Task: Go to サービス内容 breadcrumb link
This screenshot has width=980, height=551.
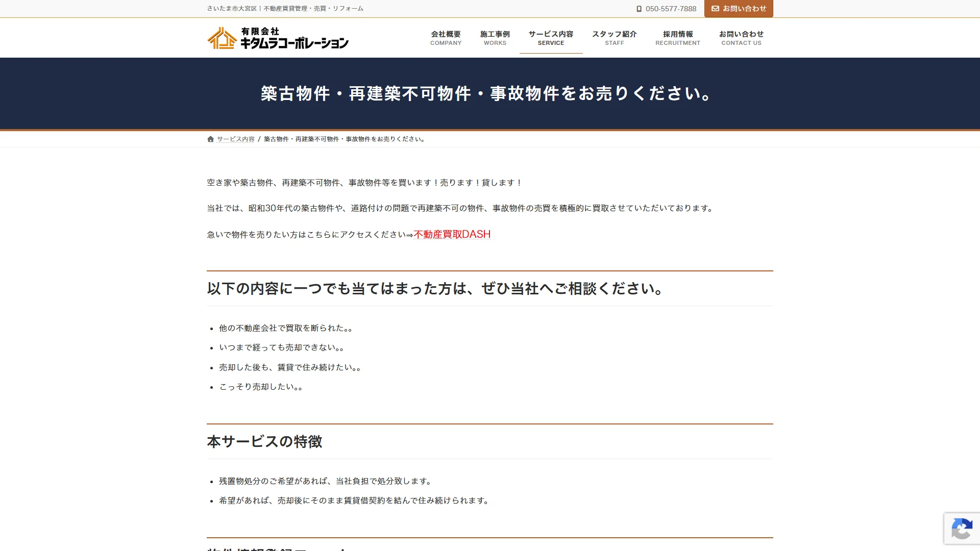Action: coord(235,139)
